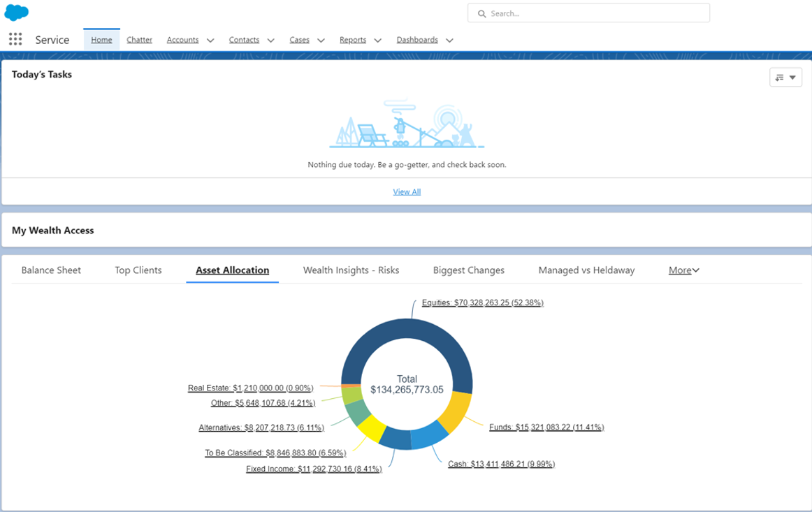Click the search magnifier icon
The height and width of the screenshot is (512, 812).
coord(481,13)
